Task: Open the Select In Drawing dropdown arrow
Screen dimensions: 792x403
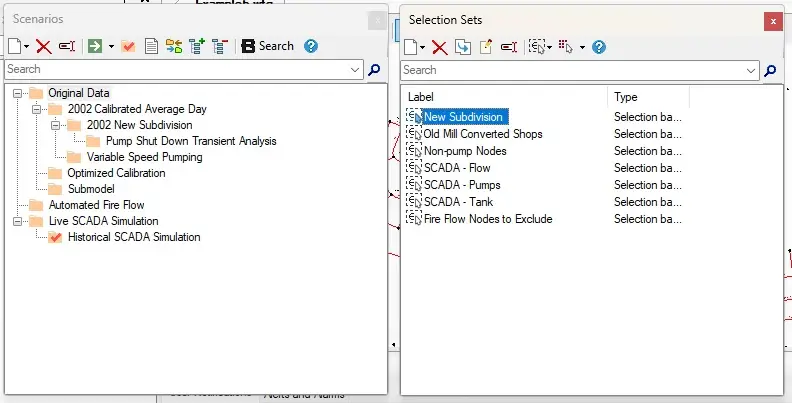Action: (x=550, y=48)
